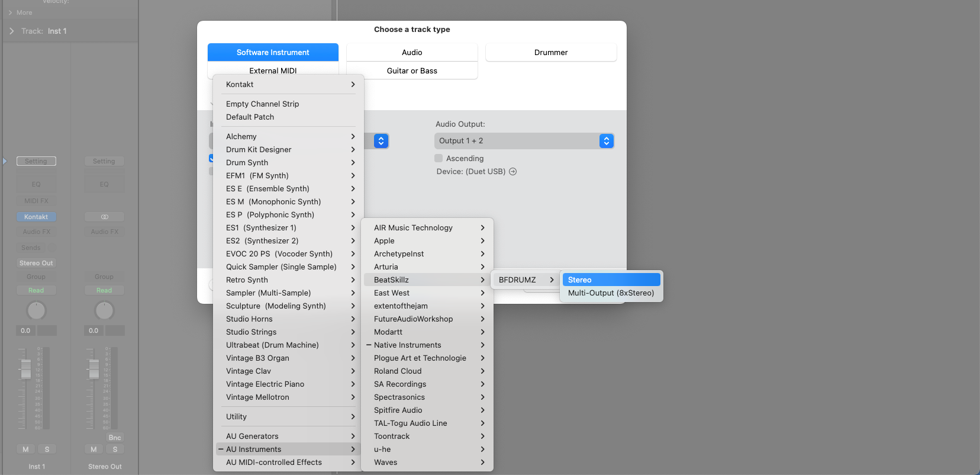
Task: Open Ultrabeat (Drum Machine) submenu
Action: tap(289, 345)
